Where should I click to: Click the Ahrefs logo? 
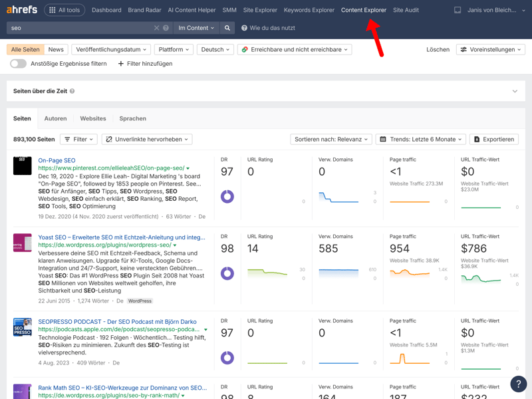[22, 10]
